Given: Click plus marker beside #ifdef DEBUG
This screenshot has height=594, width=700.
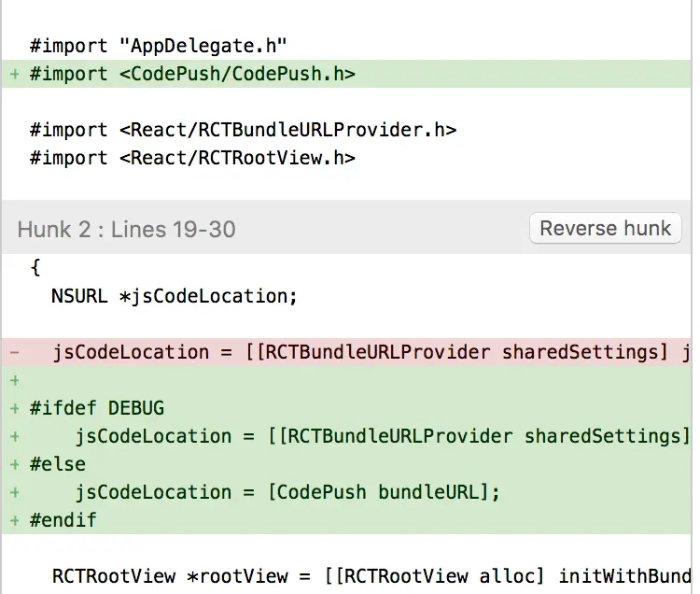Looking at the screenshot, I should [15, 408].
